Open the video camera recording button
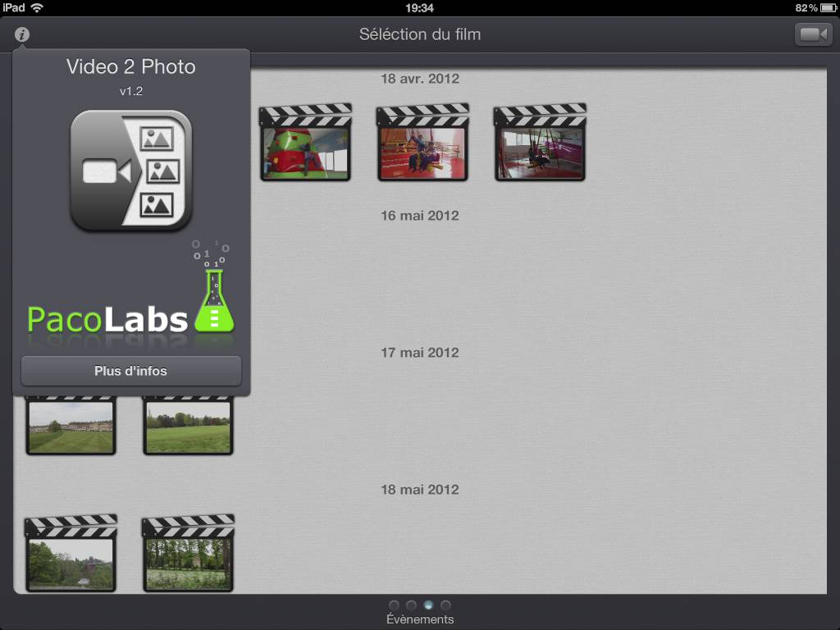 tap(813, 34)
